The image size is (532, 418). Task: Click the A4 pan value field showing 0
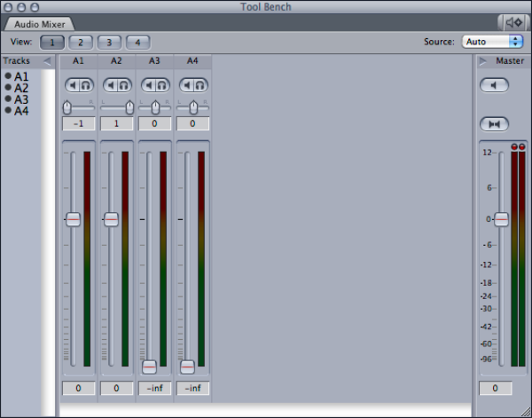[x=192, y=123]
